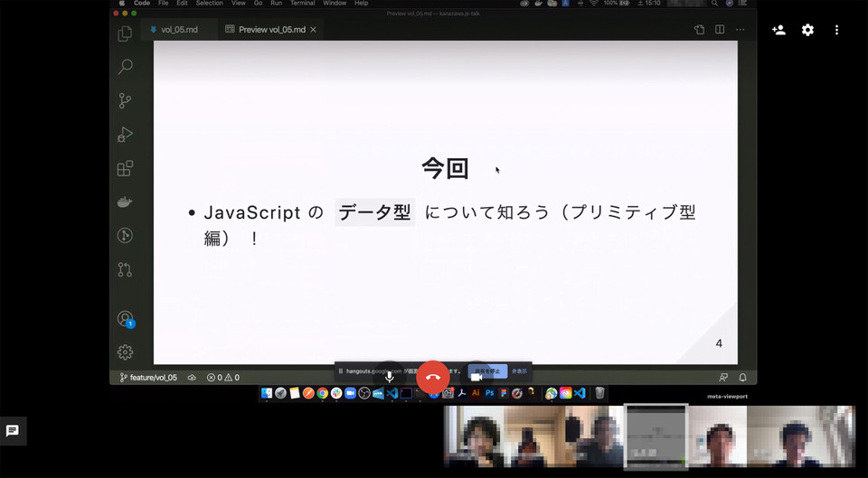Open the Search view in activity bar

click(125, 67)
